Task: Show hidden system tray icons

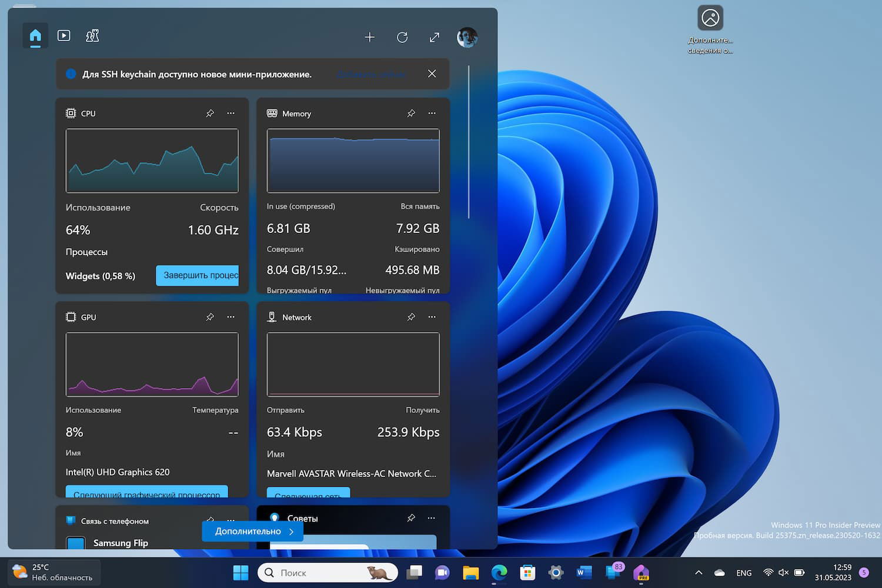Action: click(699, 573)
